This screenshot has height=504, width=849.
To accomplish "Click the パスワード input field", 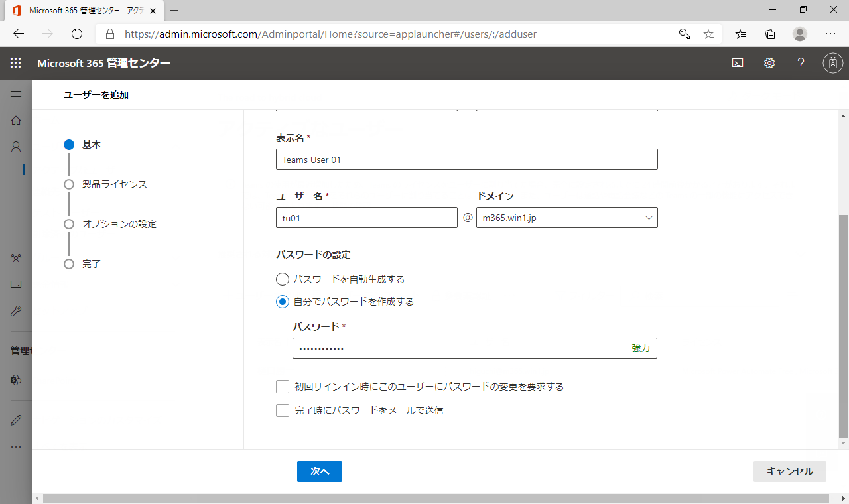I will (475, 348).
